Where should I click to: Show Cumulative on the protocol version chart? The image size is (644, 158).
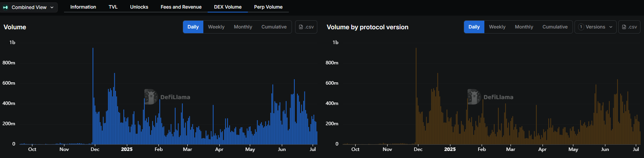555,27
